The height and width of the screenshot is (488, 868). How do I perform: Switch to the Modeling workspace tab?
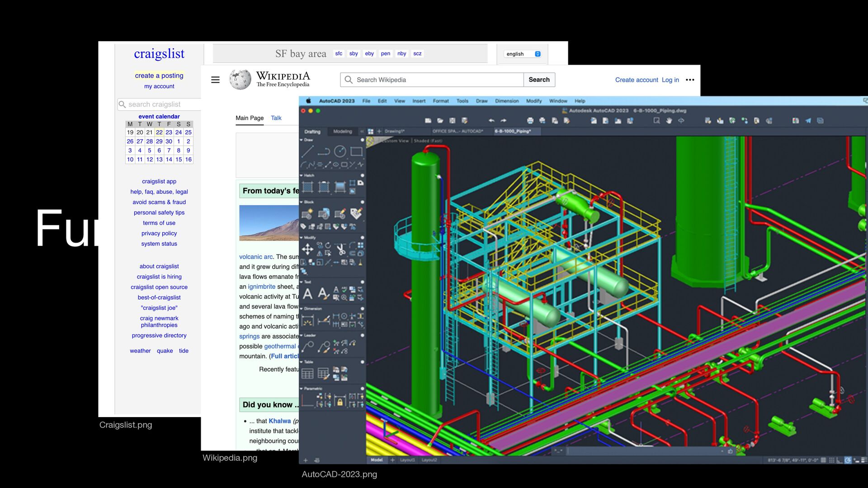click(x=342, y=131)
